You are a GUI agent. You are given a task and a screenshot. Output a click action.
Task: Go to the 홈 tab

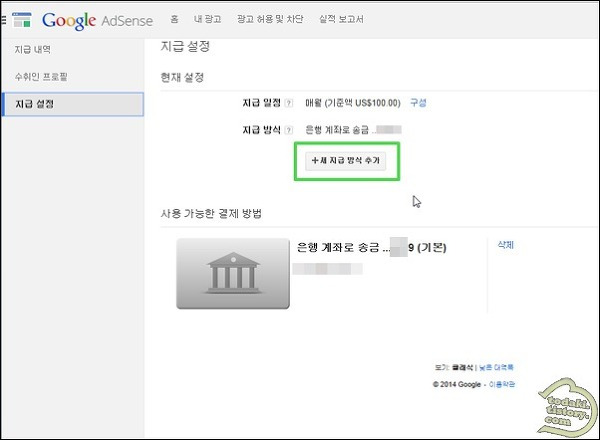coord(174,19)
